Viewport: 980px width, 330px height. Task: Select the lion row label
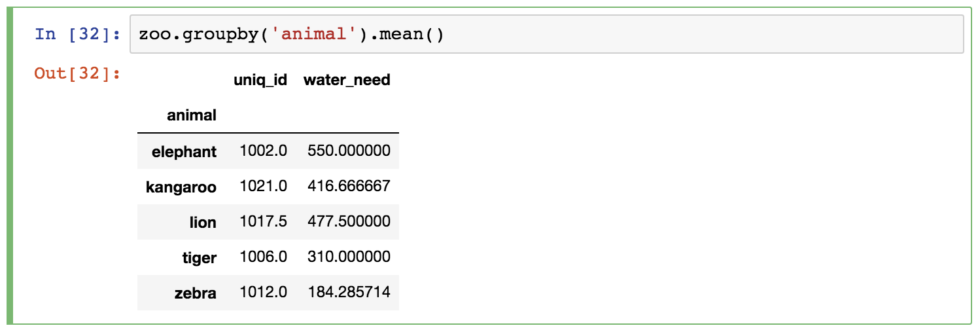[x=203, y=223]
